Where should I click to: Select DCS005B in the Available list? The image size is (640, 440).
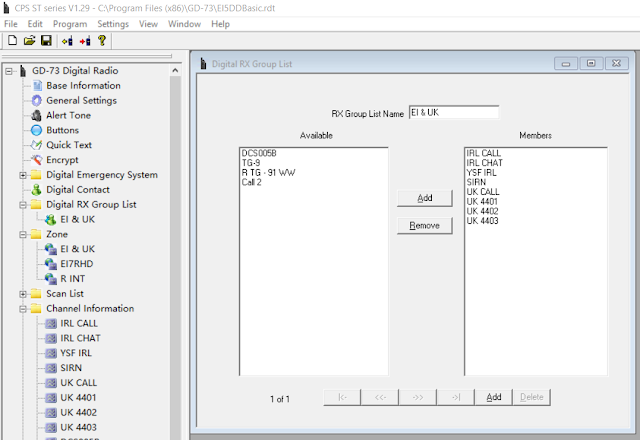click(259, 153)
